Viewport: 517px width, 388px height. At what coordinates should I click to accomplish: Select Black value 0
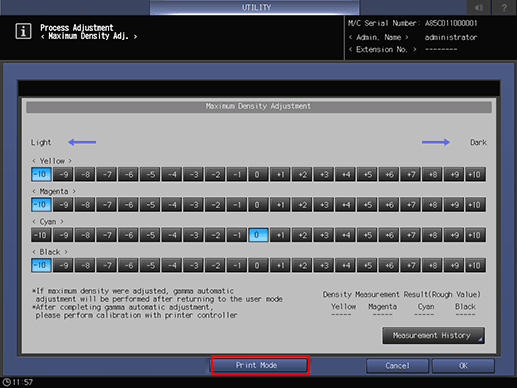click(258, 265)
